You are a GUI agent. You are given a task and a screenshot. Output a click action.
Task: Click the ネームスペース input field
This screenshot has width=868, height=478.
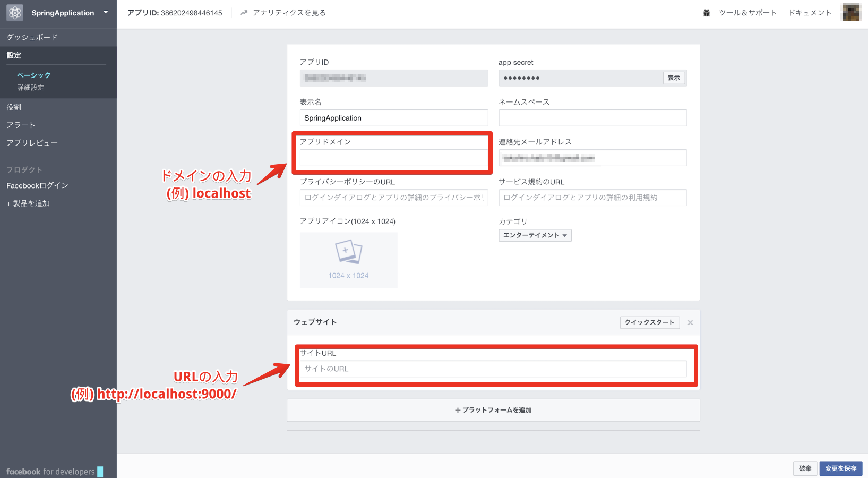(x=592, y=118)
